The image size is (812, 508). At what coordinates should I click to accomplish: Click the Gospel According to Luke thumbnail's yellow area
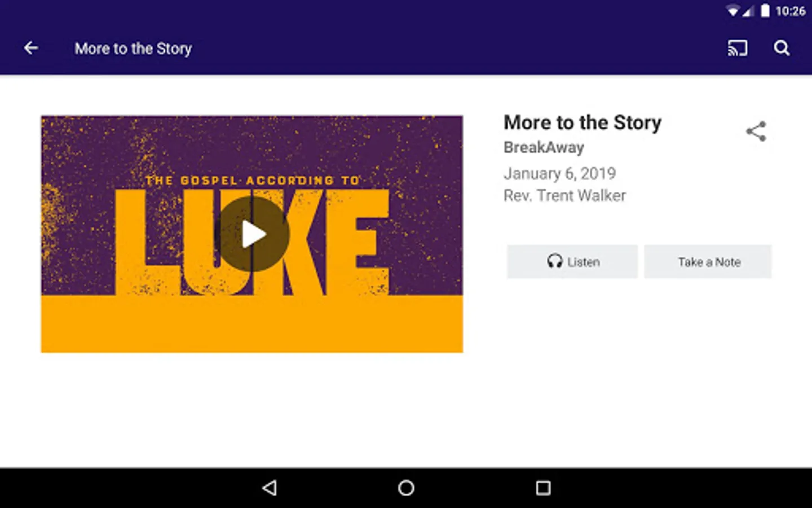[x=252, y=324]
